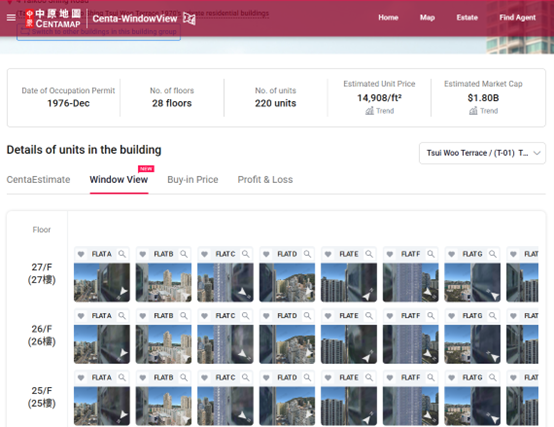Favorite Flat D on 27/F

coord(266,254)
